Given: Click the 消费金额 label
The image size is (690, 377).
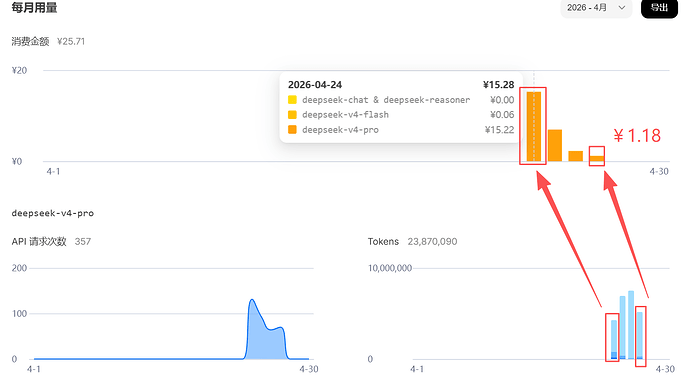Looking at the screenshot, I should 30,41.
